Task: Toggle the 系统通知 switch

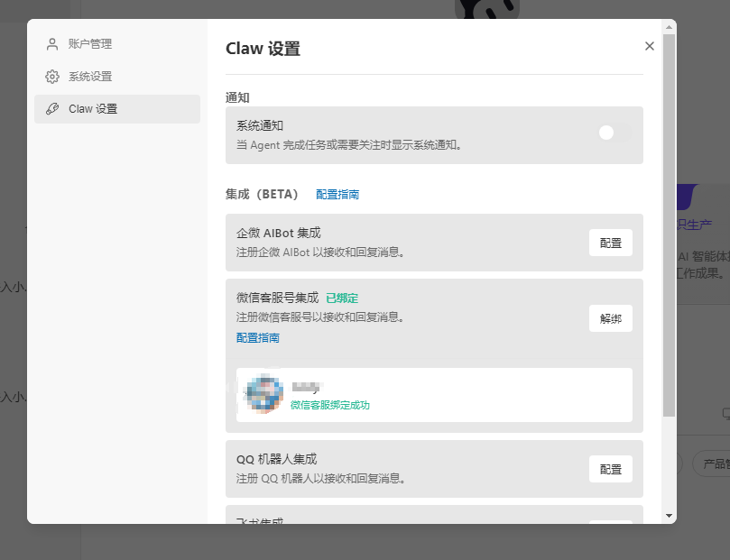Action: [x=615, y=133]
